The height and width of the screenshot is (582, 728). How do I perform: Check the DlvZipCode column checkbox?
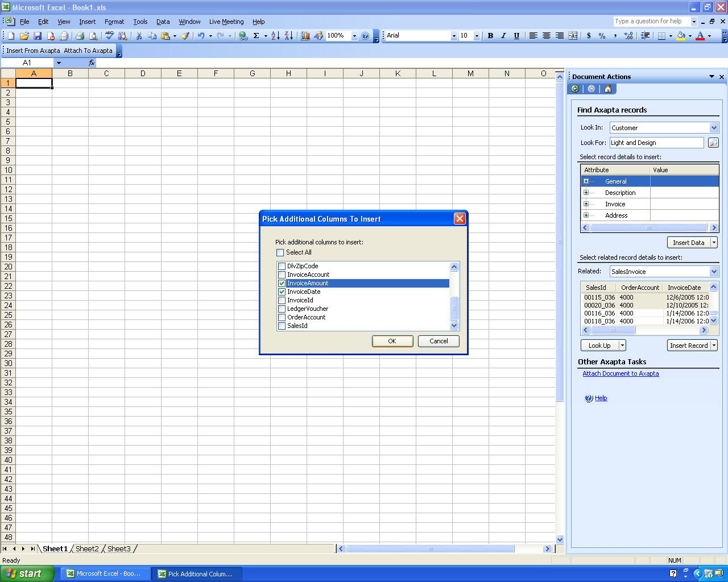(x=282, y=266)
